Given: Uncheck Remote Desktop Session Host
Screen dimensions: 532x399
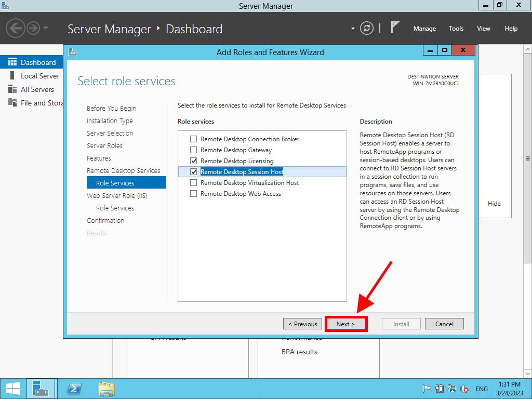Looking at the screenshot, I should (193, 171).
